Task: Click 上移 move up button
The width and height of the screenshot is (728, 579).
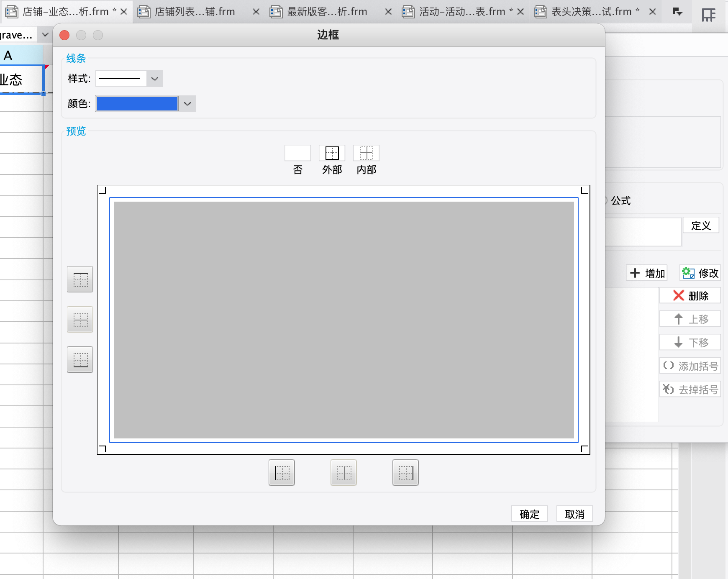Action: (x=690, y=319)
